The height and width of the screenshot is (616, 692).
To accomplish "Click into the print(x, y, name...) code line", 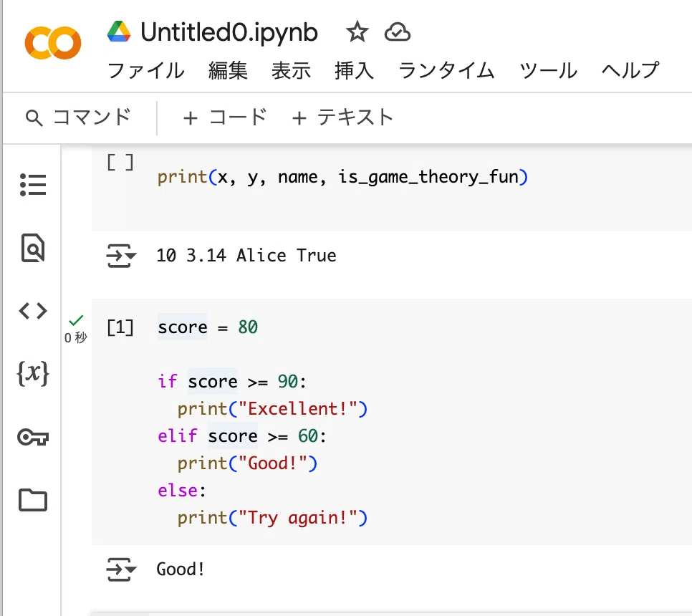I will point(342,177).
